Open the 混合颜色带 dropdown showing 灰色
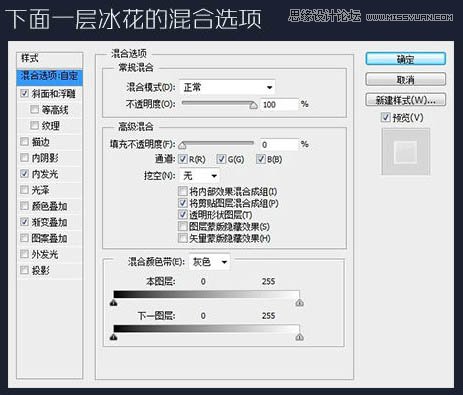Image resolution: width=463 pixels, height=395 pixels. pyautogui.click(x=209, y=262)
